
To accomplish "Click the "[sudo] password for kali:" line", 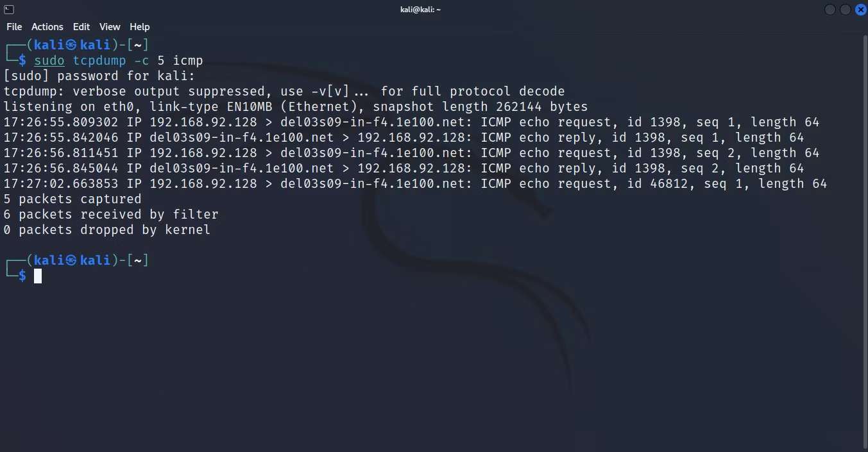I will (x=99, y=76).
